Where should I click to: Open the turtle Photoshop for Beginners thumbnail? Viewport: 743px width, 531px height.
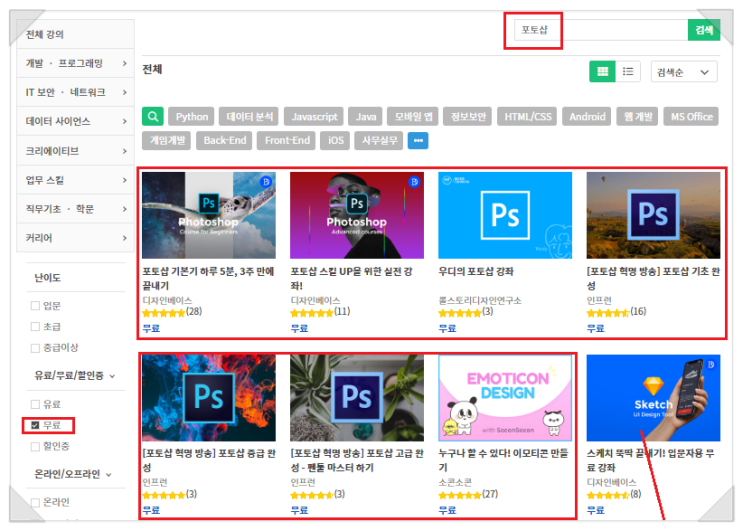[208, 215]
